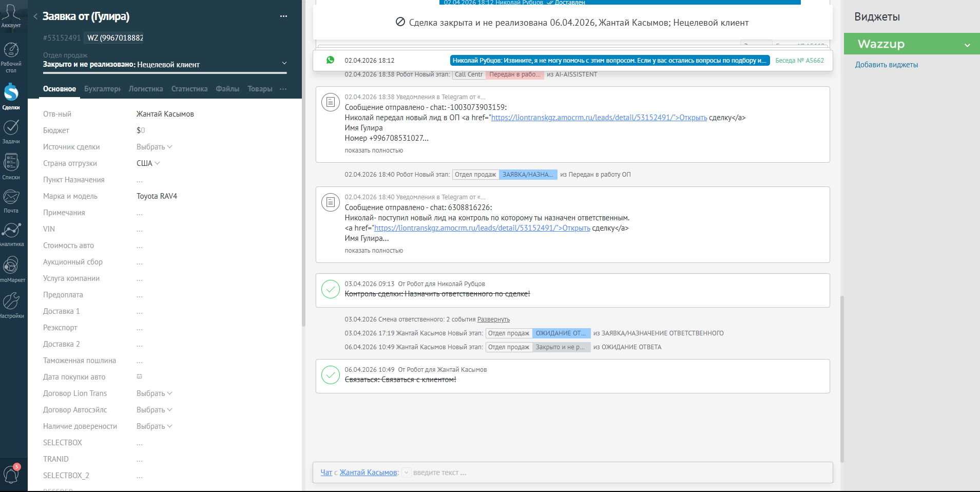Go back using the arrow beside Заявка от (Гулира)

click(35, 16)
